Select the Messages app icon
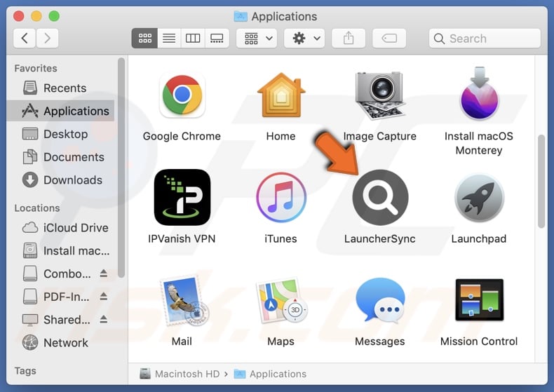 click(x=380, y=300)
